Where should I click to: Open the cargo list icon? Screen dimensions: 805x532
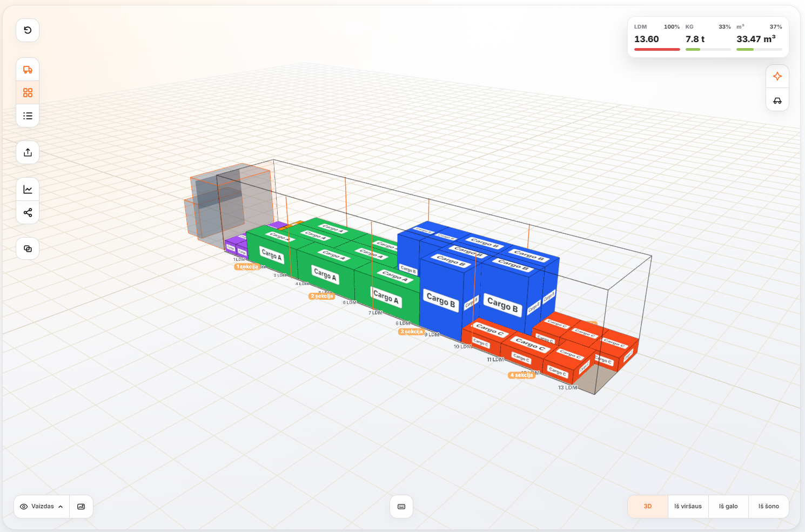click(x=28, y=116)
